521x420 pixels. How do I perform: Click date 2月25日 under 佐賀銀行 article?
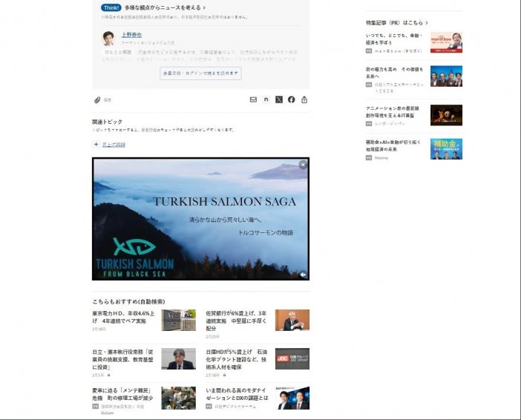pyautogui.click(x=213, y=337)
